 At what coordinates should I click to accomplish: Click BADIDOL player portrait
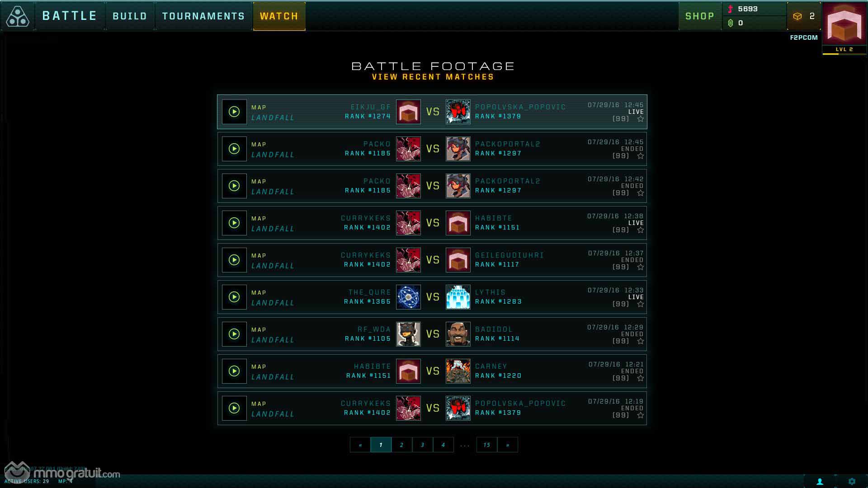click(x=458, y=334)
